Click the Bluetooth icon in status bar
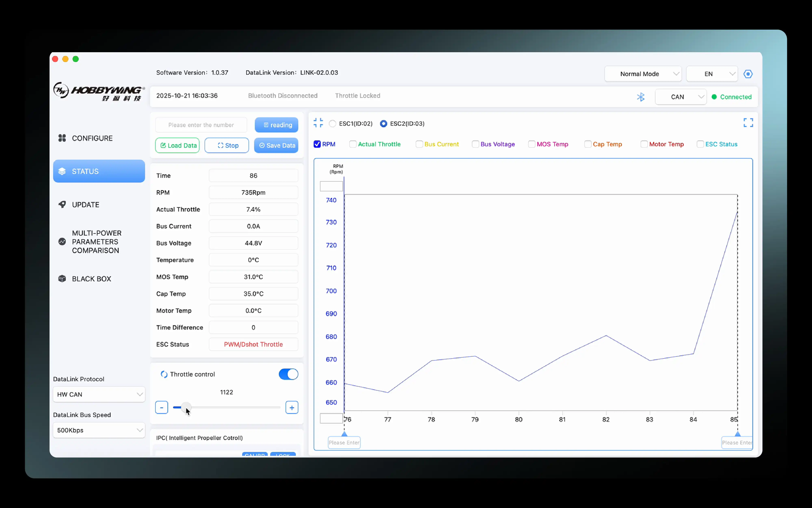Screen dimensions: 812x508 [x=640, y=97]
